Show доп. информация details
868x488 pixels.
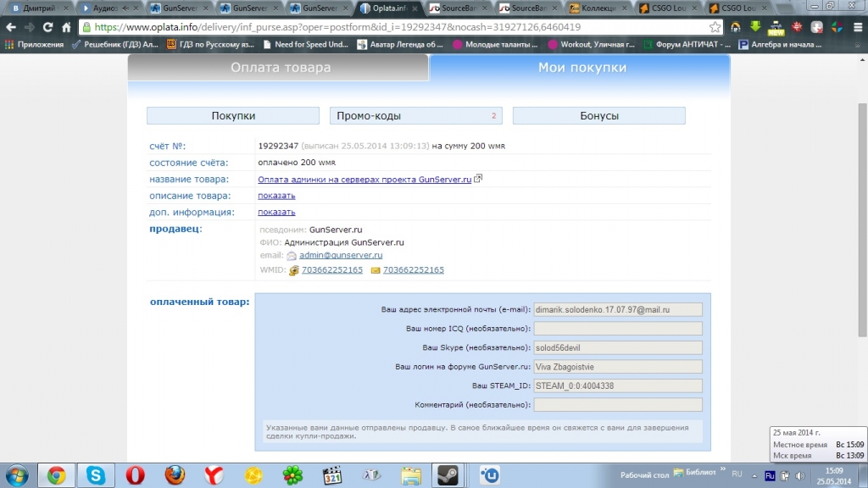[276, 212]
